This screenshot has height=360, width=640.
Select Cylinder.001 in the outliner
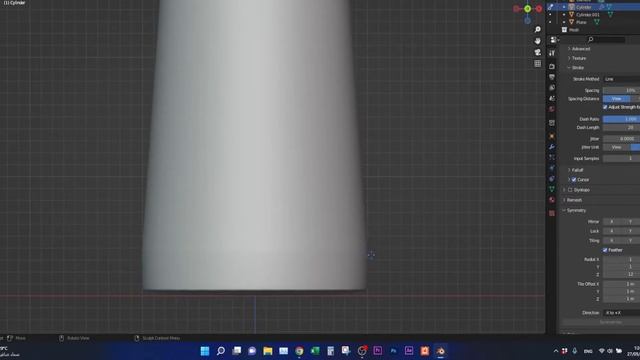click(587, 15)
